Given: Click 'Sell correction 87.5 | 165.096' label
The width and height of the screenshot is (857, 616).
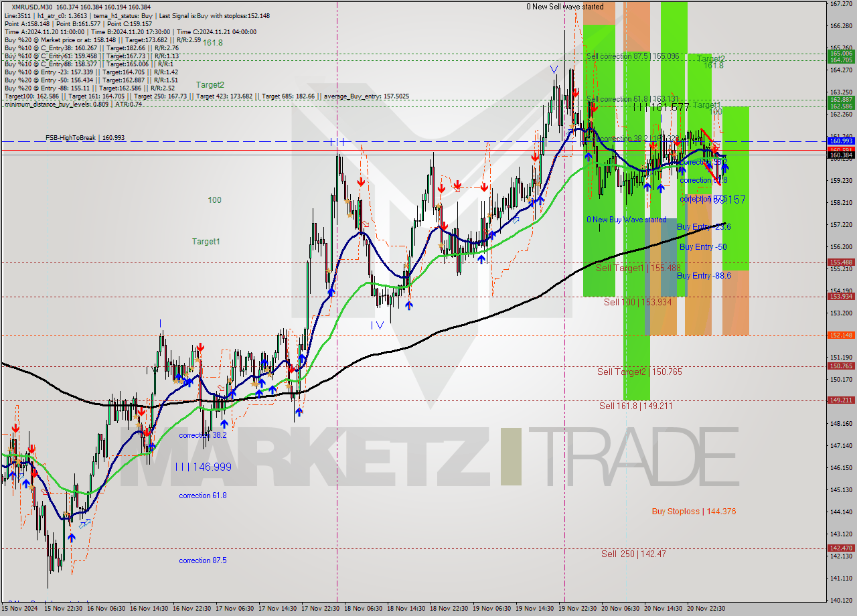Looking at the screenshot, I should [x=633, y=56].
